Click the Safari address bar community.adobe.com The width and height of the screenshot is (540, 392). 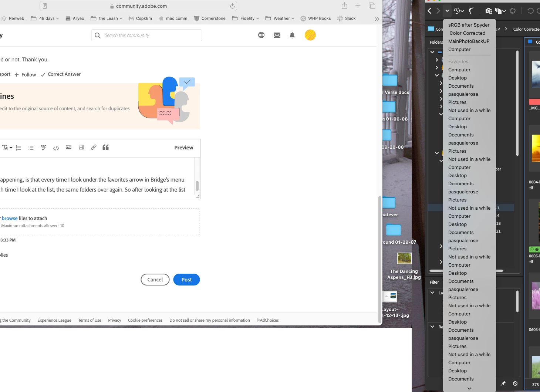coord(138,6)
